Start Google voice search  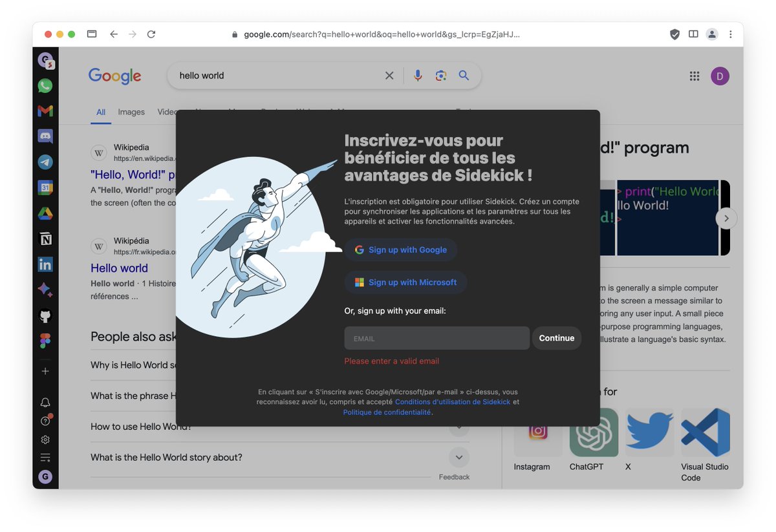418,76
